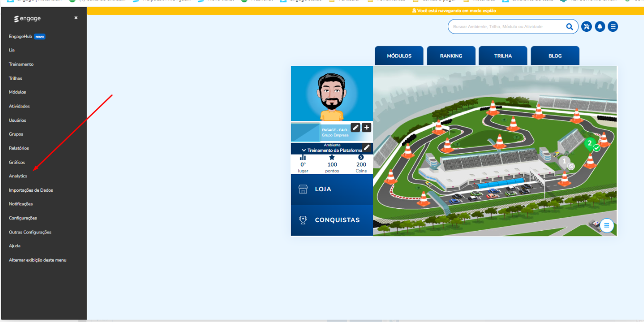Image resolution: width=644 pixels, height=322 pixels.
Task: Open the notifications bell icon
Action: click(600, 27)
